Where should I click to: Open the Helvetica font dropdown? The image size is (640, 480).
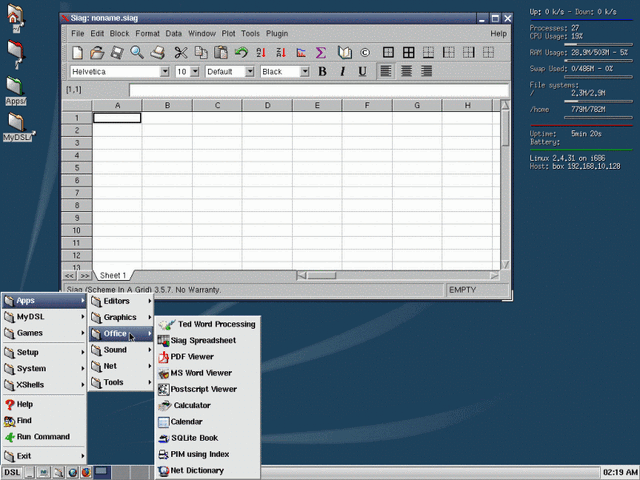(164, 72)
